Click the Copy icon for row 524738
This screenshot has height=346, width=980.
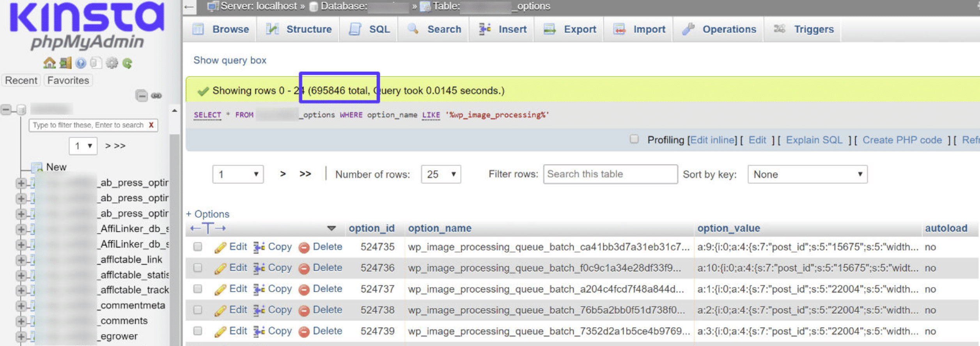pyautogui.click(x=259, y=310)
